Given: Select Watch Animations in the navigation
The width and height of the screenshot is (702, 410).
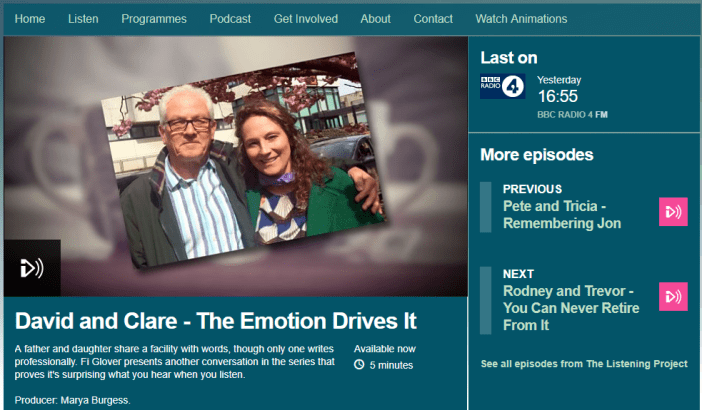Looking at the screenshot, I should [521, 19].
